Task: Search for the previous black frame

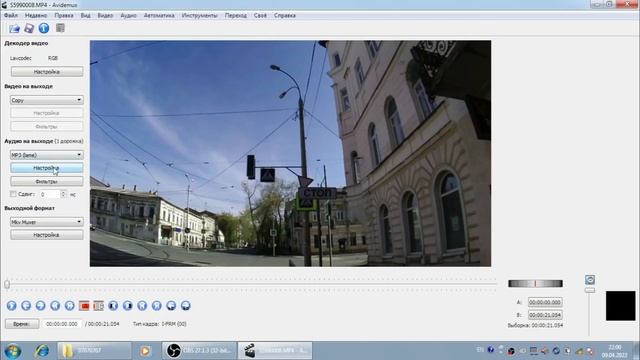Action: pyautogui.click(x=113, y=306)
